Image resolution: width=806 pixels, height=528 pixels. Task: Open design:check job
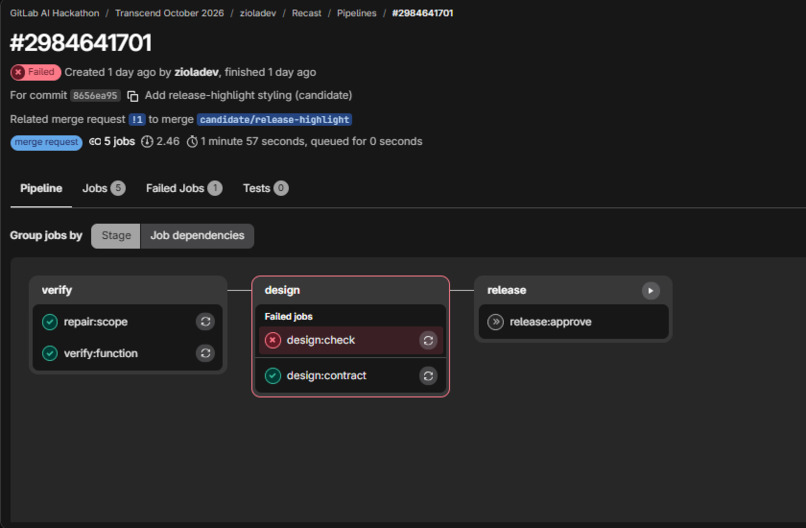(x=321, y=340)
